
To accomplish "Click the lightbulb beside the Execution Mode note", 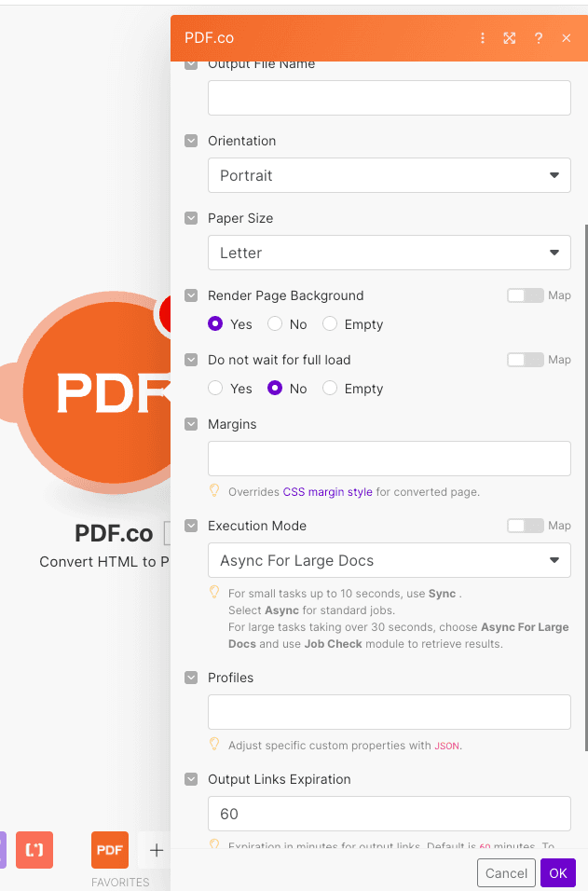I will [214, 593].
